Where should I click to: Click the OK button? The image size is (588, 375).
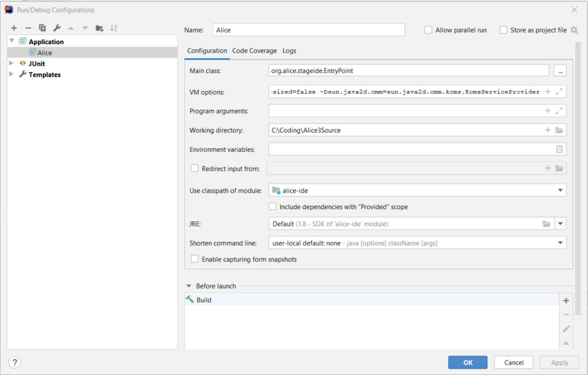pyautogui.click(x=467, y=362)
